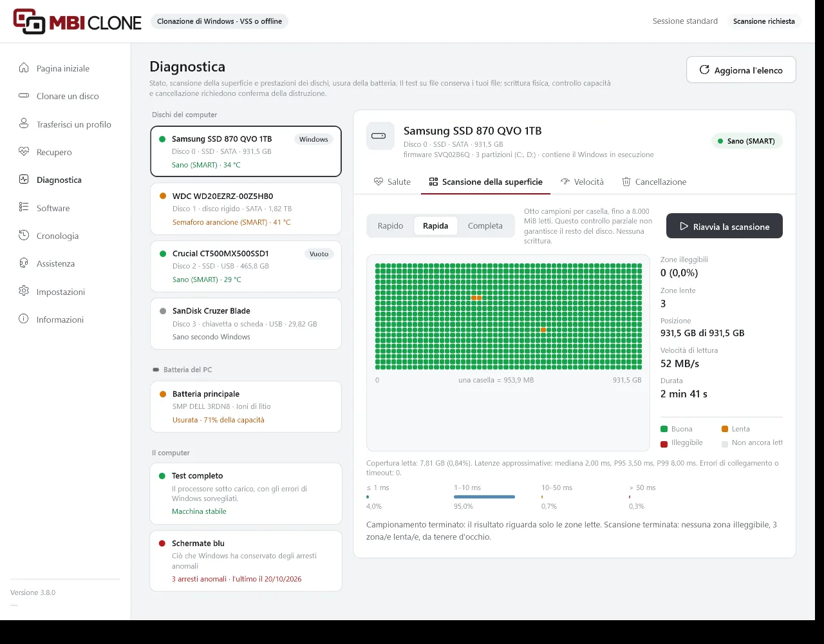Click the Clonazione di Windows · VSS o offline pill
Image resolution: width=824 pixels, height=644 pixels.
click(220, 21)
